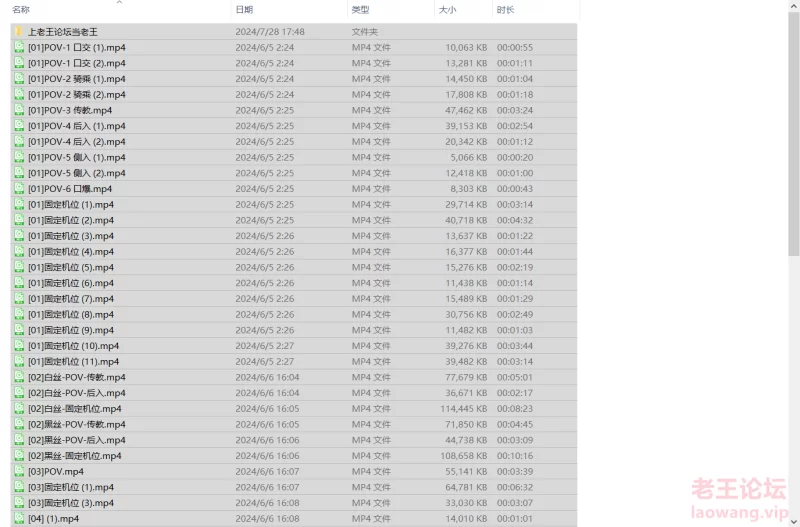Click the file icon of [01]固定机位 (6).mp4
800x527 pixels.
(19, 283)
